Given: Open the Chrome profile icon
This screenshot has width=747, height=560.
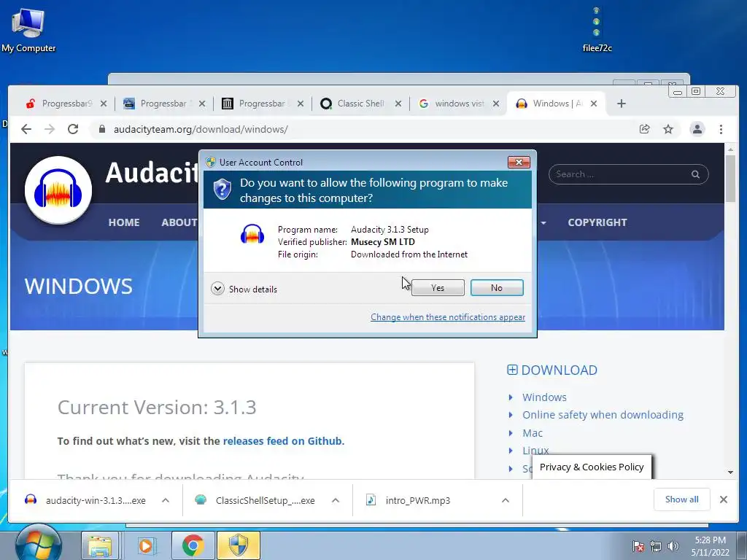Looking at the screenshot, I should 697,129.
